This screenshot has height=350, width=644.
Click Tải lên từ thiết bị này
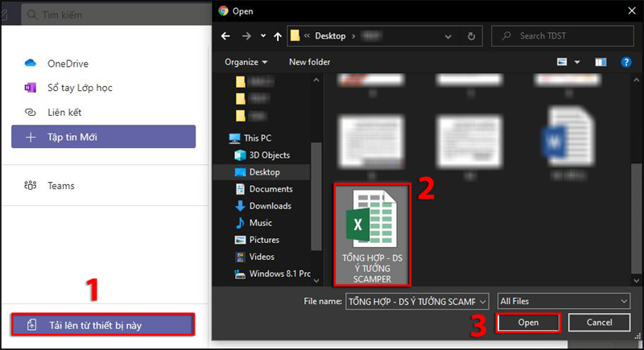(x=102, y=325)
